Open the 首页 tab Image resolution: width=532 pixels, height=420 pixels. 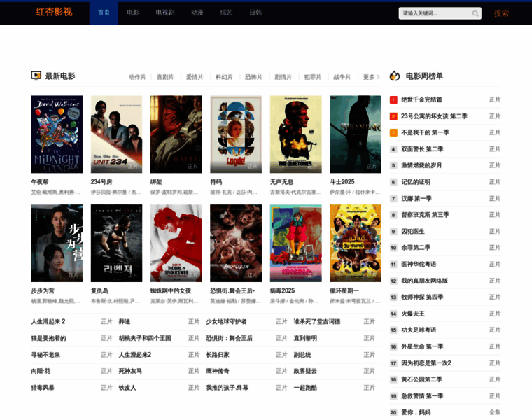click(104, 13)
